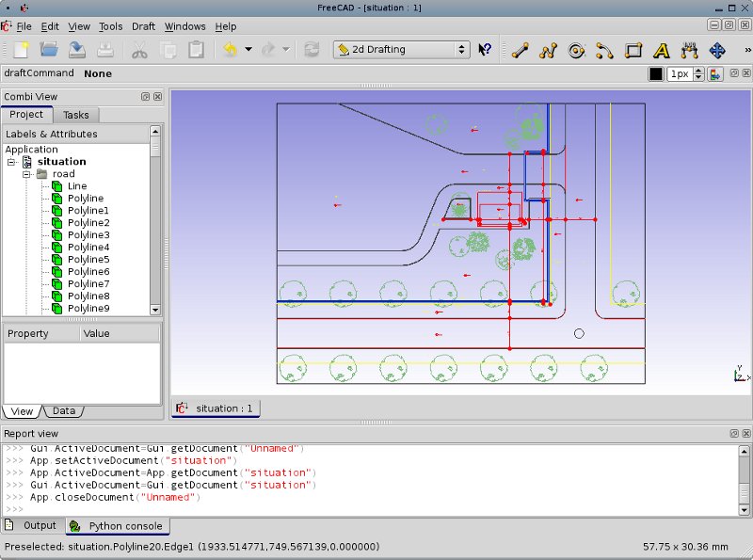Switch to the Data tab
The height and width of the screenshot is (560, 753).
(x=63, y=410)
